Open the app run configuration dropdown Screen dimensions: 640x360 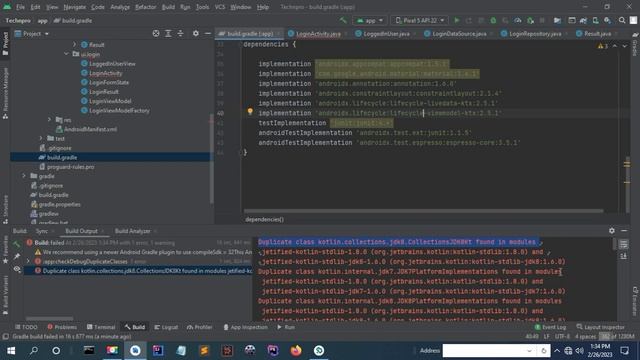point(369,20)
